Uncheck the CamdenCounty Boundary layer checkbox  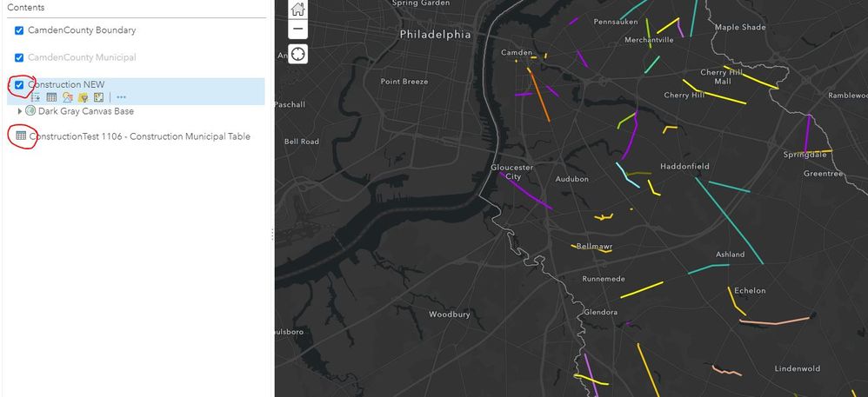pyautogui.click(x=19, y=30)
